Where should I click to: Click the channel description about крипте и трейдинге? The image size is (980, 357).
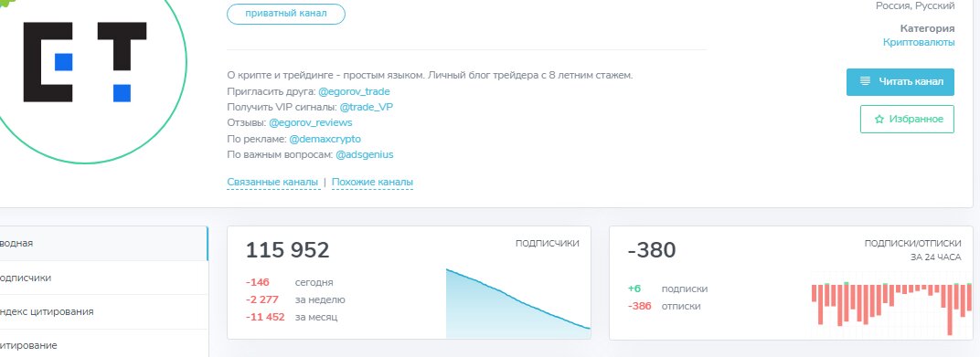coord(430,76)
